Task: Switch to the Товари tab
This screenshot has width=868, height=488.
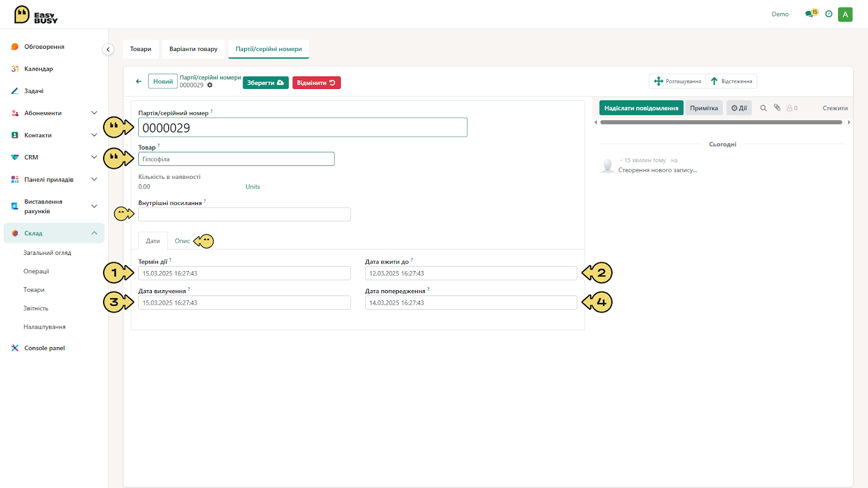Action: click(x=141, y=49)
